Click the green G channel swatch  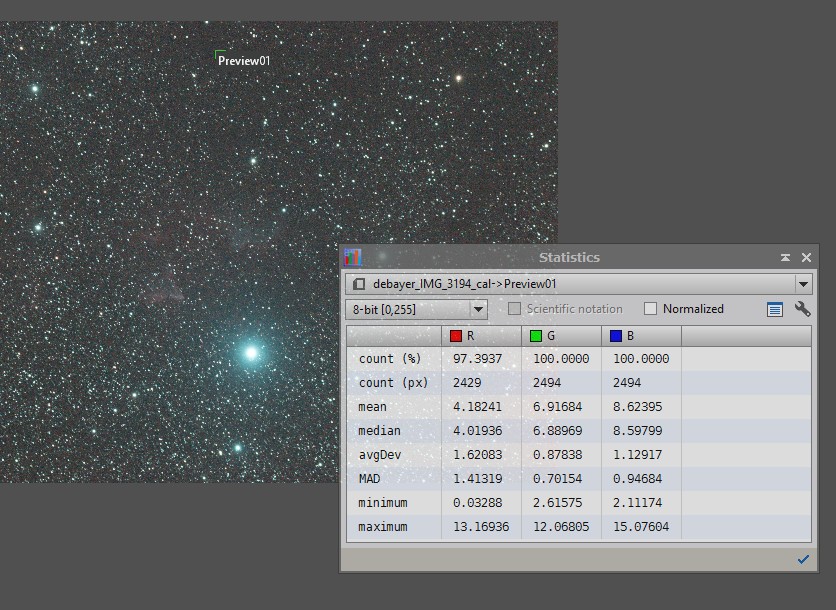tap(536, 336)
